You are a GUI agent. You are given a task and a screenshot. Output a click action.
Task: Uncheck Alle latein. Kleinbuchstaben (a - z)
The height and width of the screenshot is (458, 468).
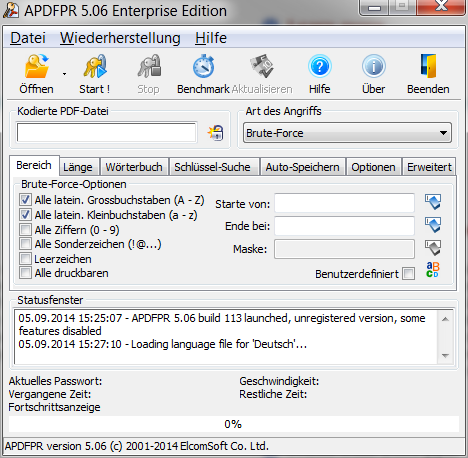point(25,215)
